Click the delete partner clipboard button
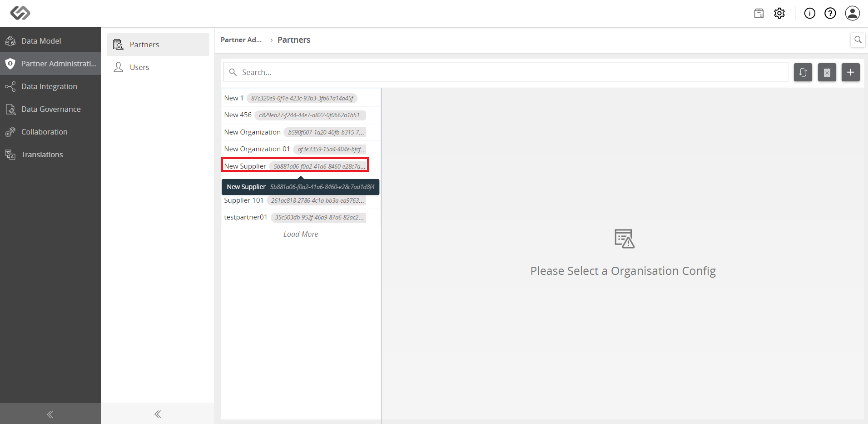 click(x=827, y=72)
